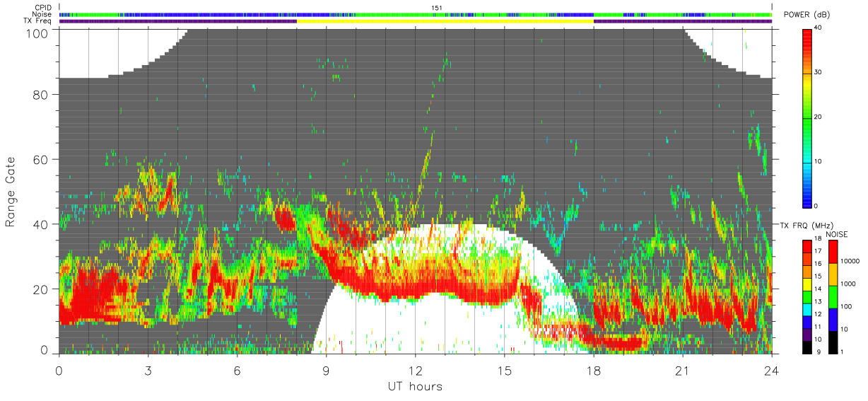
Task: Click the "60" tick on Range Gate axis
Action: [40, 160]
